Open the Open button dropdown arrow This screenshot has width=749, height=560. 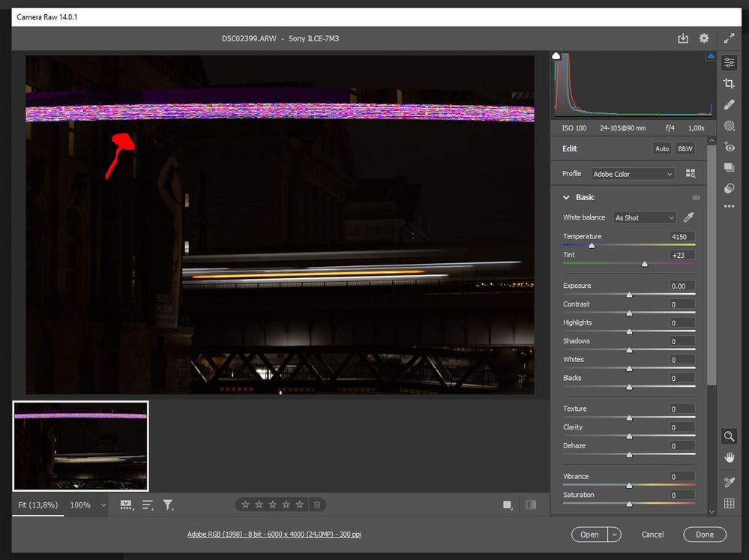point(614,535)
